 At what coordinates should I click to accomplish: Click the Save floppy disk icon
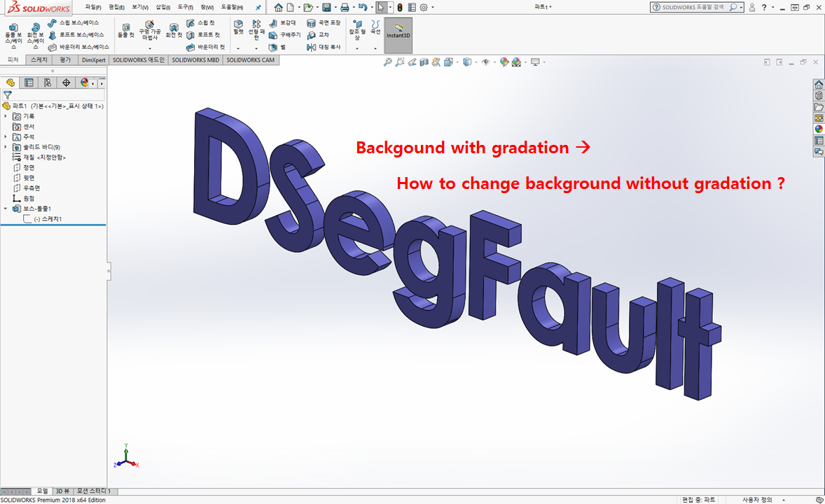click(x=327, y=8)
